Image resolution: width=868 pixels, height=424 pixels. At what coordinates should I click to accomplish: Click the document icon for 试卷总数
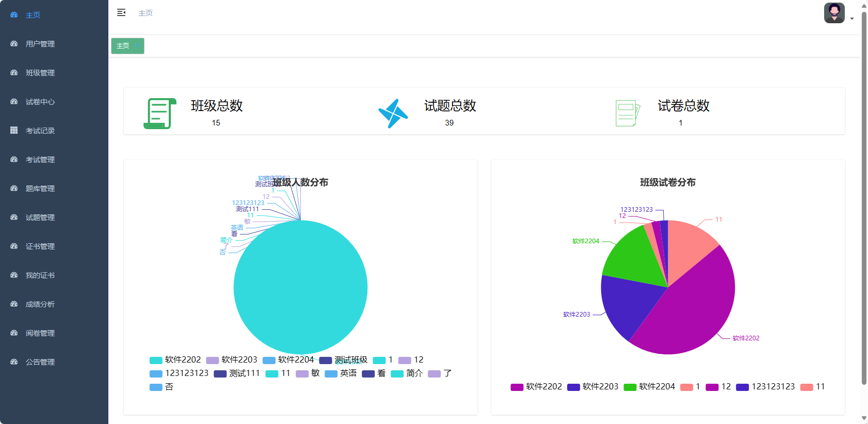pyautogui.click(x=627, y=113)
